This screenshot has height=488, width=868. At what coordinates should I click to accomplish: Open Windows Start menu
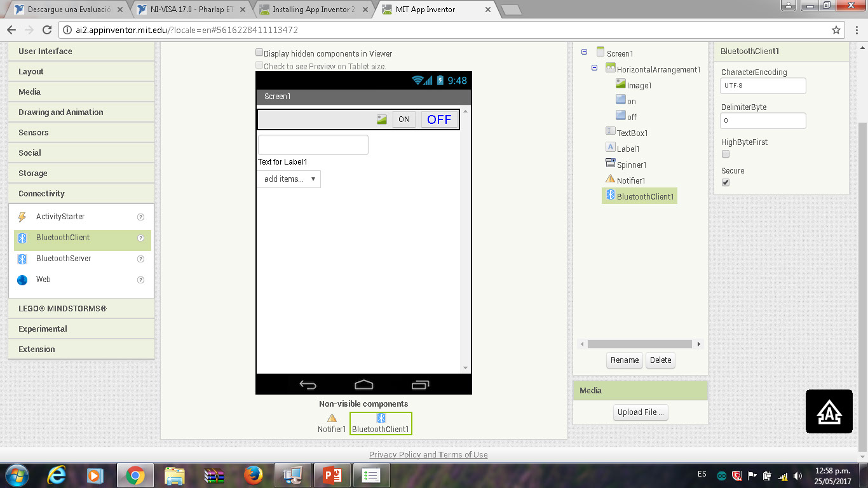point(17,475)
